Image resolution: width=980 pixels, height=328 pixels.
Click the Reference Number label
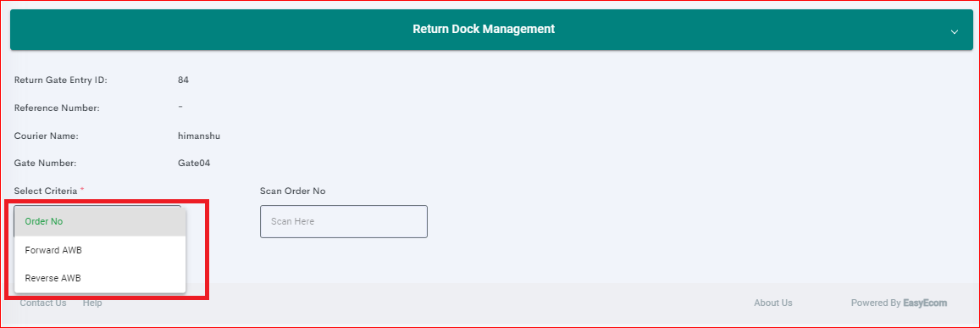click(57, 108)
